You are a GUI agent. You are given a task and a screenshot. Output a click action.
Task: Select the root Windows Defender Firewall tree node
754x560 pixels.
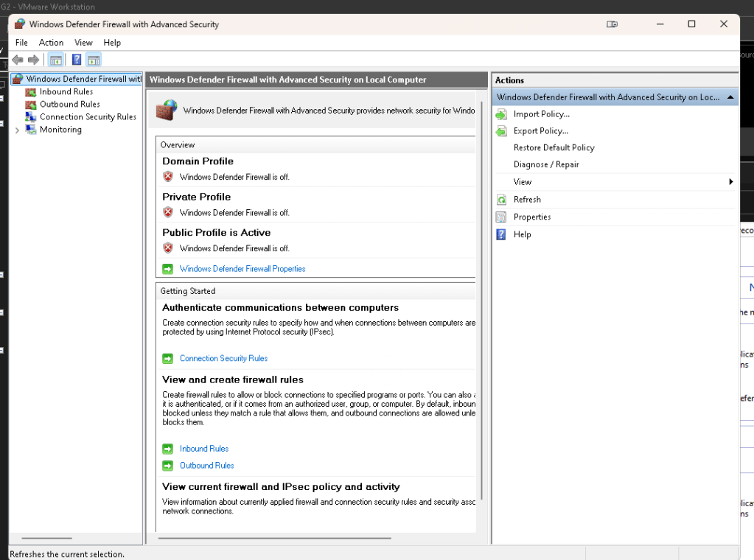point(84,79)
